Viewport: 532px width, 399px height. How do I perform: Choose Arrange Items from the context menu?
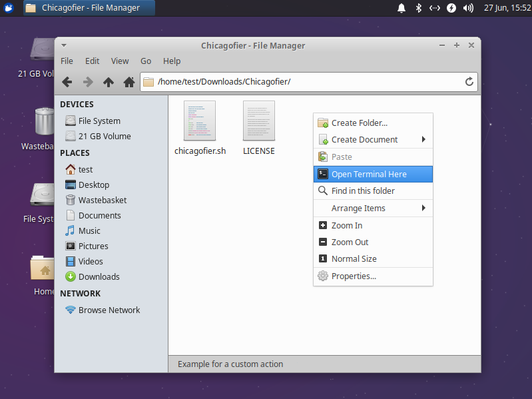coord(373,208)
